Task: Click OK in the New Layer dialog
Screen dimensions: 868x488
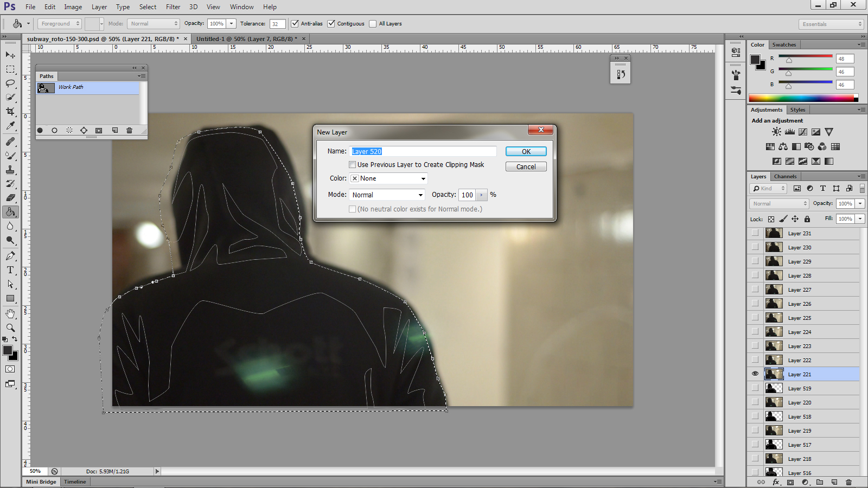Action: tap(526, 152)
